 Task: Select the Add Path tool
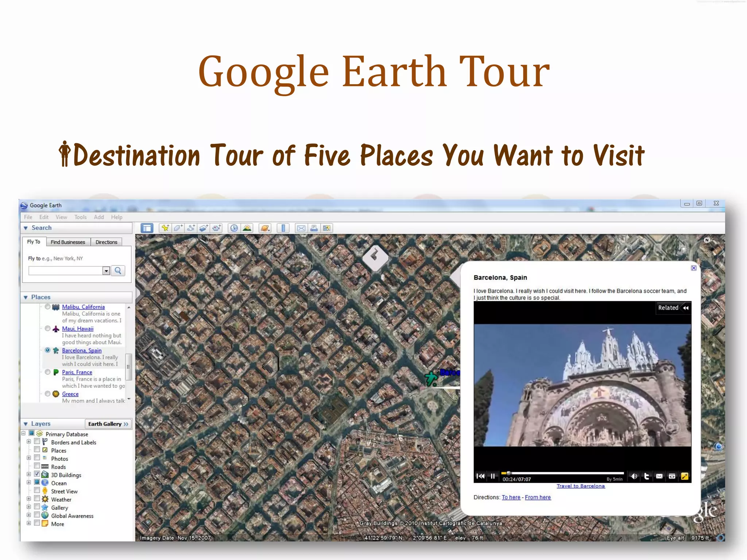pyautogui.click(x=191, y=228)
